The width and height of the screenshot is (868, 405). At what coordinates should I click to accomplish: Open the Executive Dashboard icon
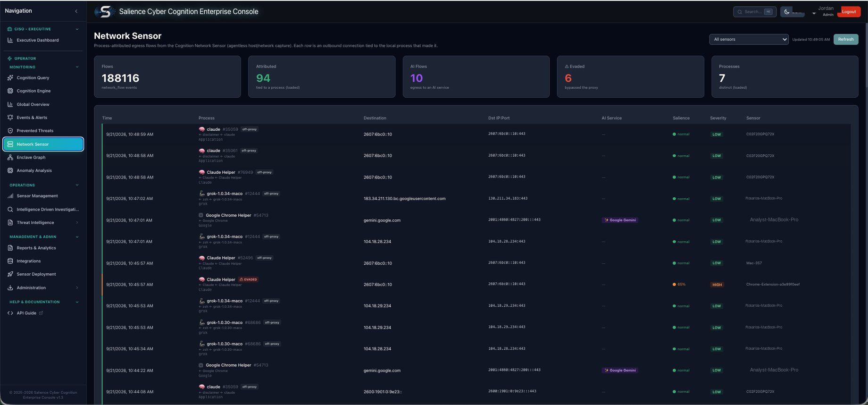tap(10, 41)
